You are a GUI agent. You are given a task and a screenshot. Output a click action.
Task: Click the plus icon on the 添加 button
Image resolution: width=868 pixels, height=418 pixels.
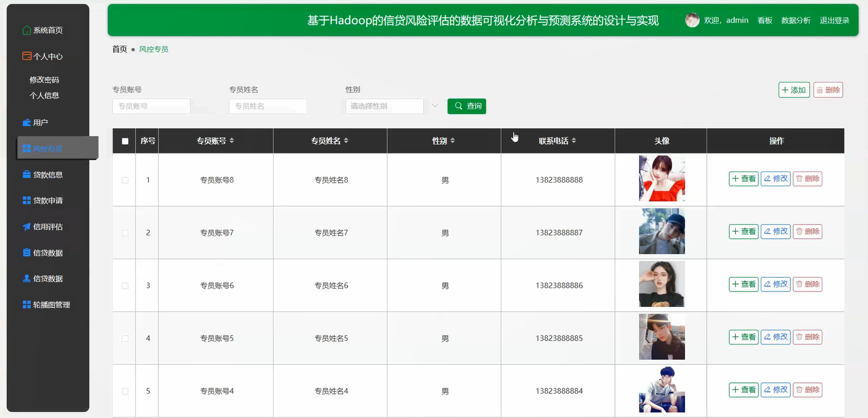pos(785,90)
